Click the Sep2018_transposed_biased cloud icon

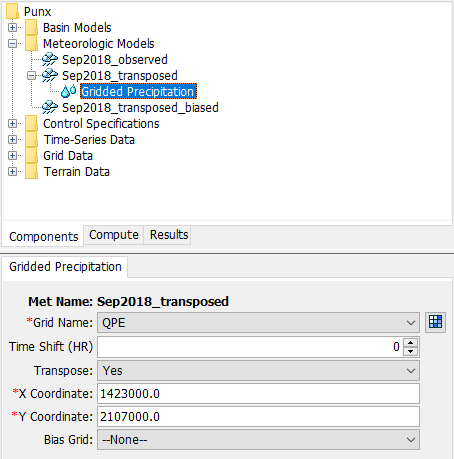(50, 108)
